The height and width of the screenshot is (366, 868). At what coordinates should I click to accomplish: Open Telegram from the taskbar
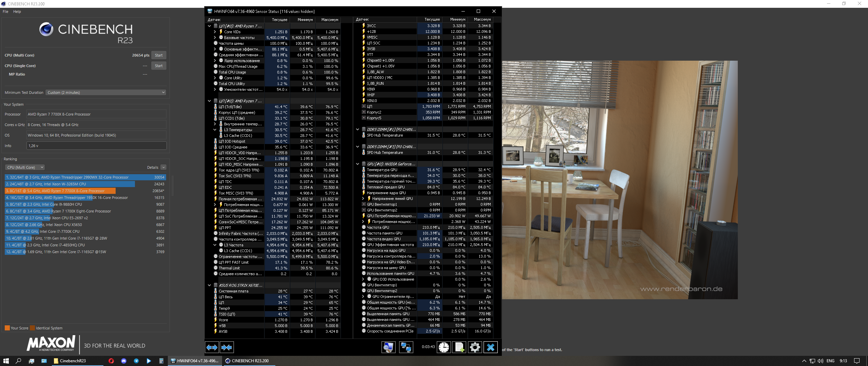tap(136, 361)
